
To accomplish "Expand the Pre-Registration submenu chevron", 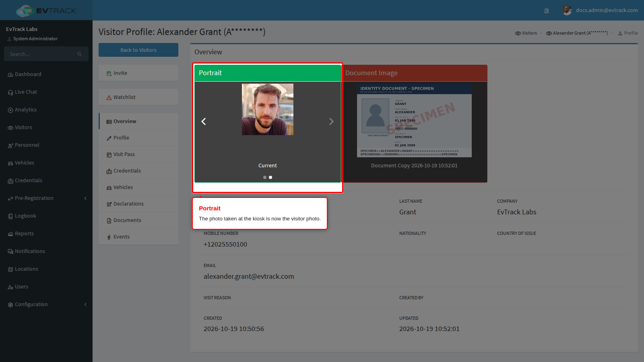I will click(x=85, y=198).
